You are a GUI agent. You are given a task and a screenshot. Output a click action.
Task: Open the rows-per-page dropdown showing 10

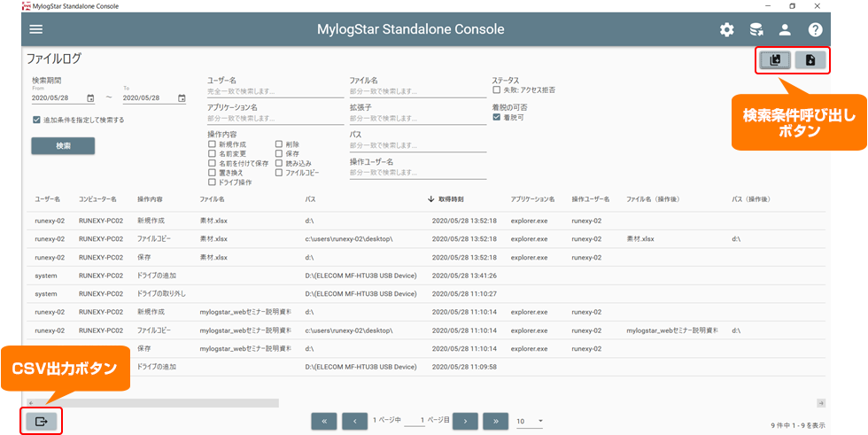click(x=530, y=421)
